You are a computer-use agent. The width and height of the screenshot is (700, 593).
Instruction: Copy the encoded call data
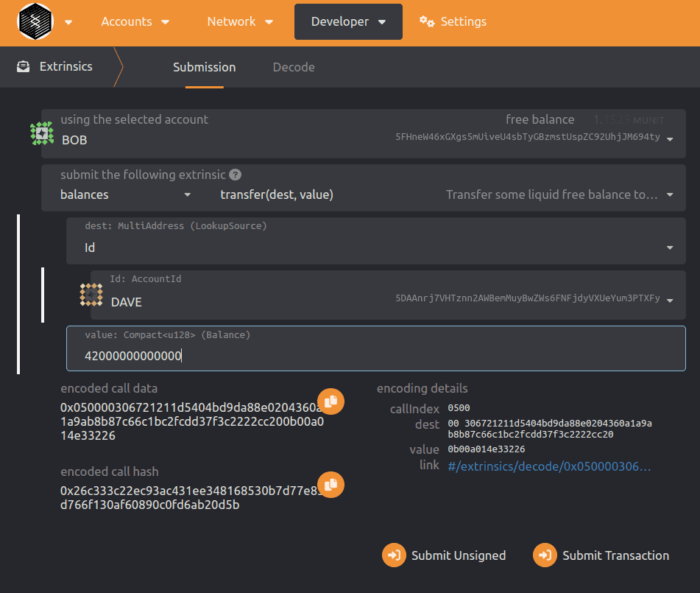click(x=330, y=401)
